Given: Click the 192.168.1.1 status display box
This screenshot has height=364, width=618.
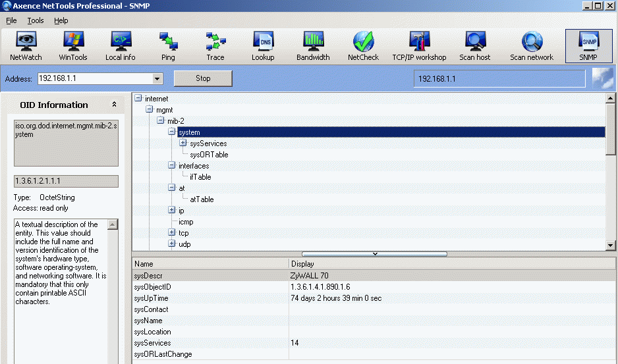Looking at the screenshot, I should (499, 79).
